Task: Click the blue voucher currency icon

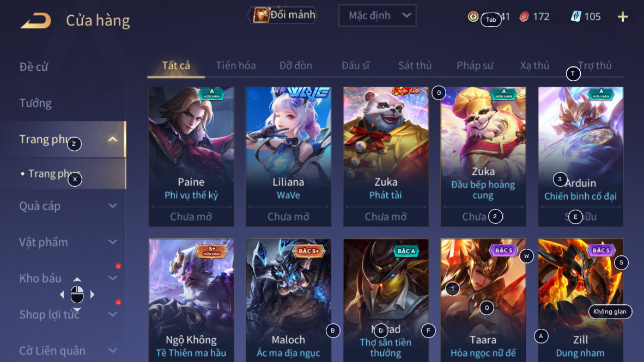Action: point(576,16)
